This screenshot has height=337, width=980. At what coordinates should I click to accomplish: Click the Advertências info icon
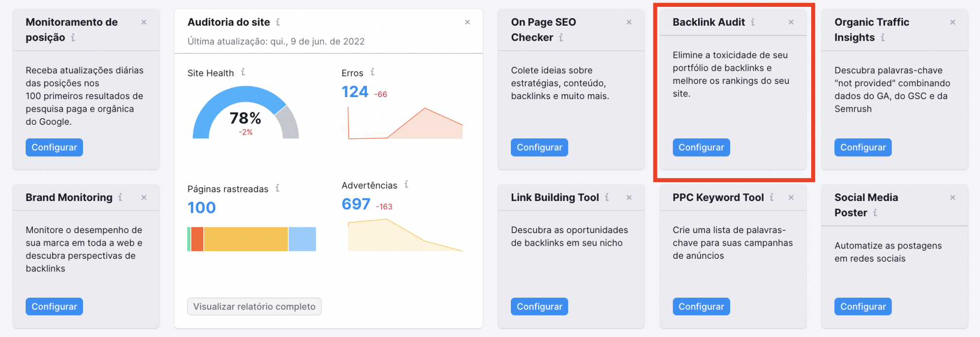(407, 185)
